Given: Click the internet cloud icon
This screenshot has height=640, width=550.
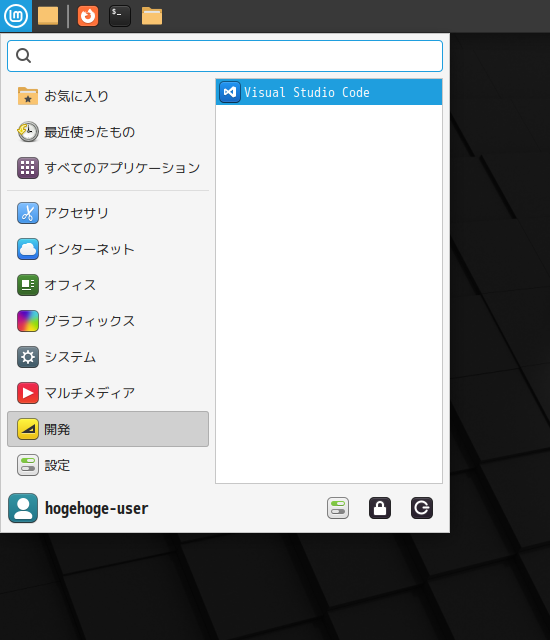Looking at the screenshot, I should tap(28, 249).
